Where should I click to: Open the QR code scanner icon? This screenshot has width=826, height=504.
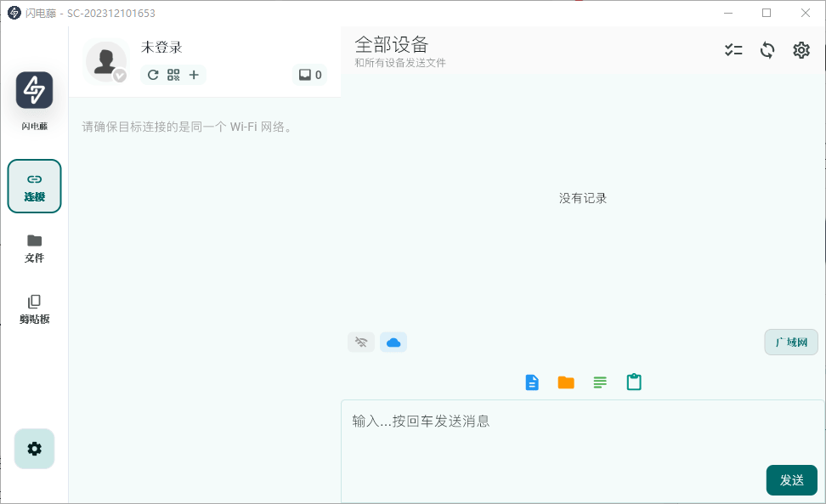(x=173, y=75)
